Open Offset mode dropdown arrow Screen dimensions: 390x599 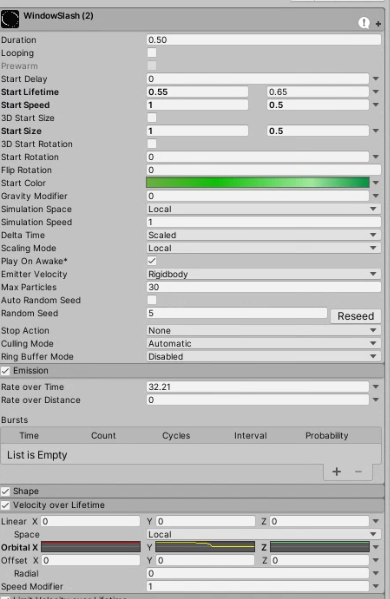pyautogui.click(x=376, y=560)
